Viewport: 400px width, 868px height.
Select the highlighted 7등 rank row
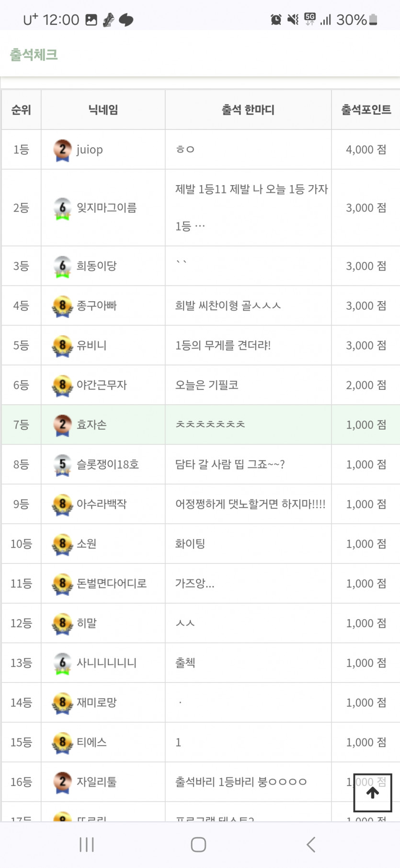(21, 425)
